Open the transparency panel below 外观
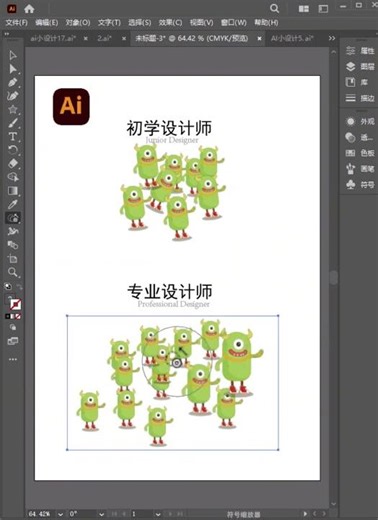Screen dimensions: 378x520 (359, 137)
